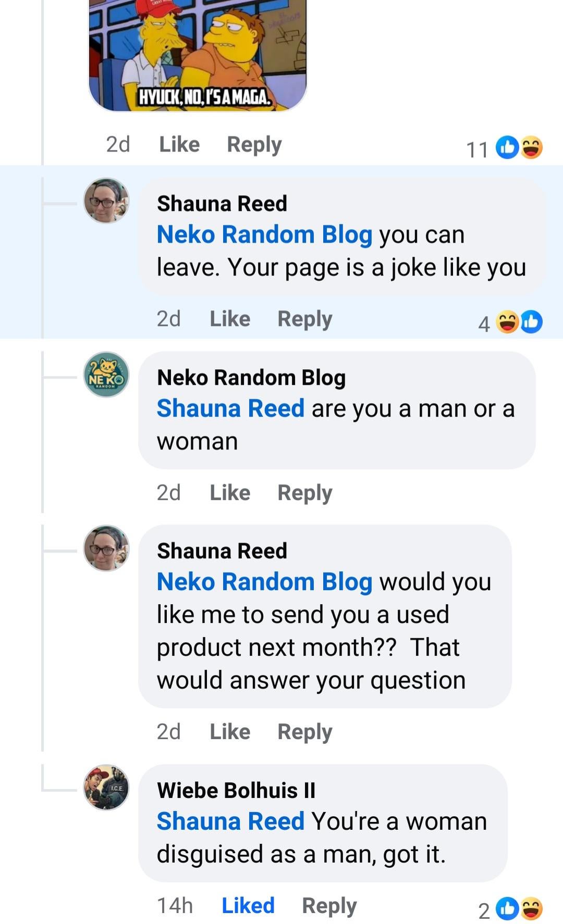Reply to Wiebe Bolhuis II's comment
The image size is (563, 924).
point(329,906)
